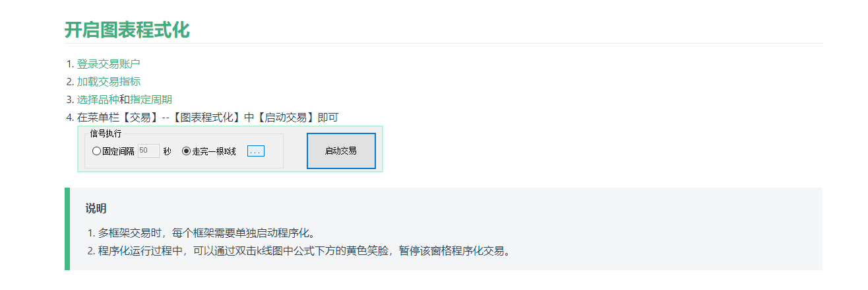This screenshot has height=290, width=868.
Task: Open the 加载交易指标 link
Action: [108, 82]
